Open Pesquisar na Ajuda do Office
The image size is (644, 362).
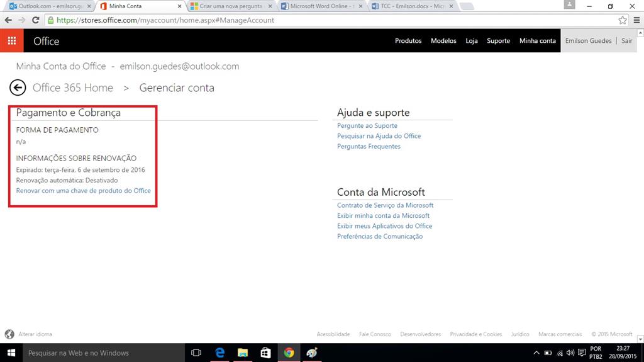[x=379, y=136]
